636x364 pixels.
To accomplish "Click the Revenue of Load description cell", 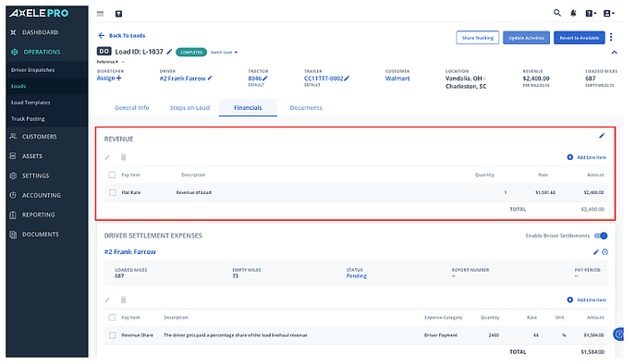I will 193,192.
